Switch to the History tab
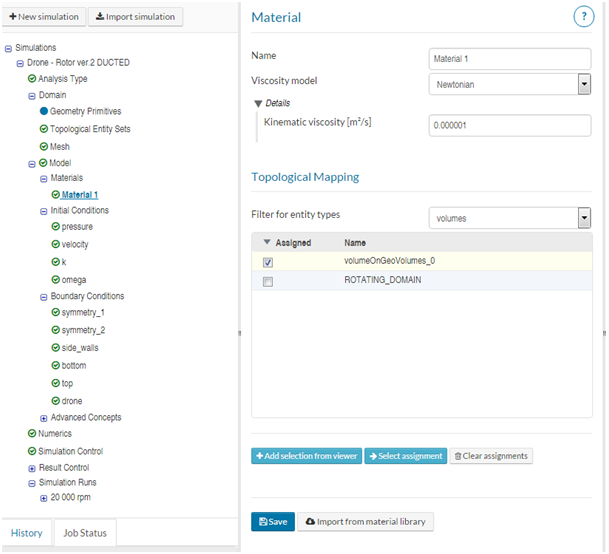 26,533
